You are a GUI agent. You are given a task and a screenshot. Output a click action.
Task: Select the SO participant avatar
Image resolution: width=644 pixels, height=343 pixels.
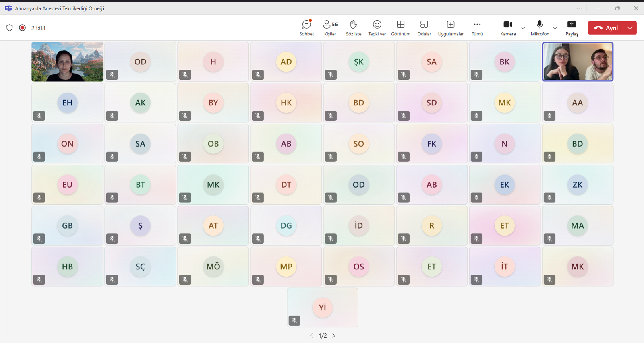[x=359, y=144]
